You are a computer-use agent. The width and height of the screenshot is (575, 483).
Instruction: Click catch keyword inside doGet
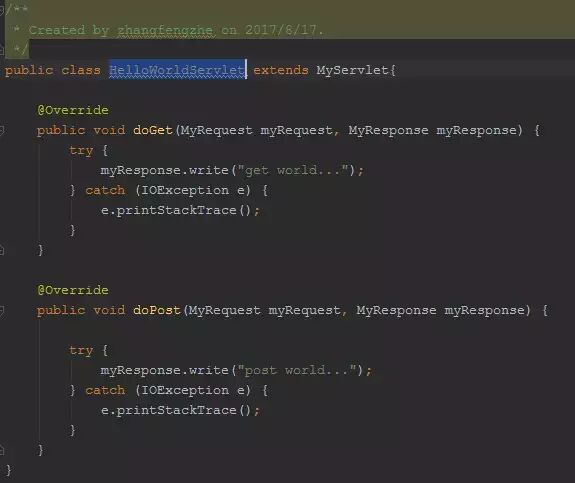pyautogui.click(x=105, y=190)
